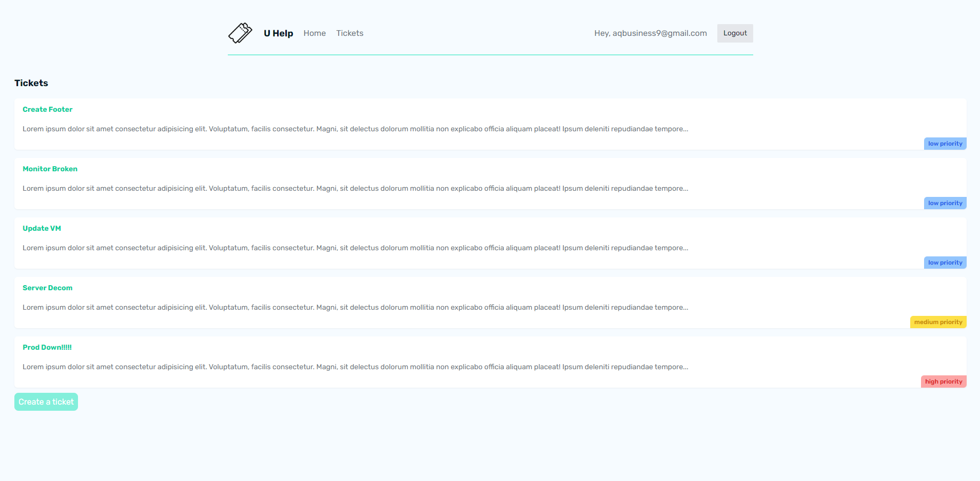Click the Prod Down ticket description text

[355, 367]
